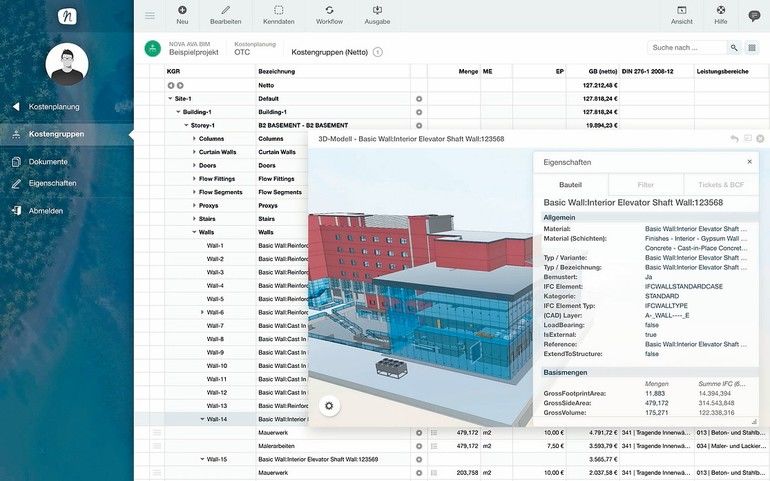The height and width of the screenshot is (481, 770).
Task: Expand the Wall-6 tree item
Action: (x=202, y=312)
